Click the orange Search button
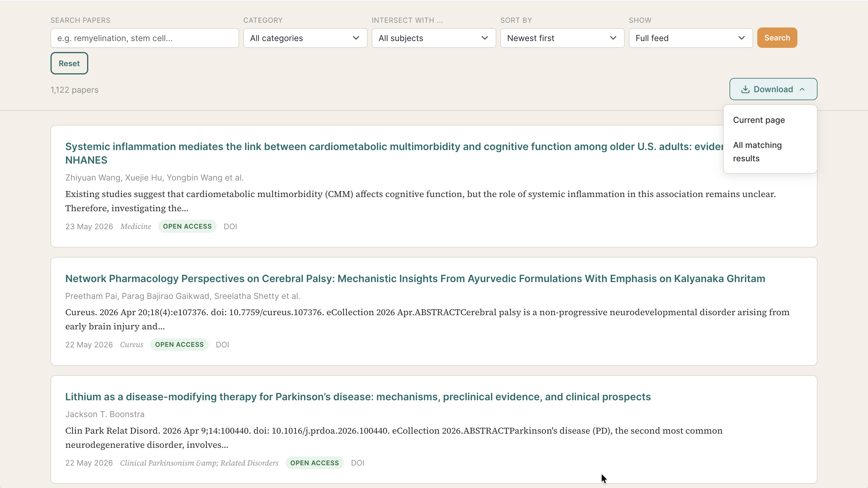Screen dimensions: 868x488 [777, 38]
